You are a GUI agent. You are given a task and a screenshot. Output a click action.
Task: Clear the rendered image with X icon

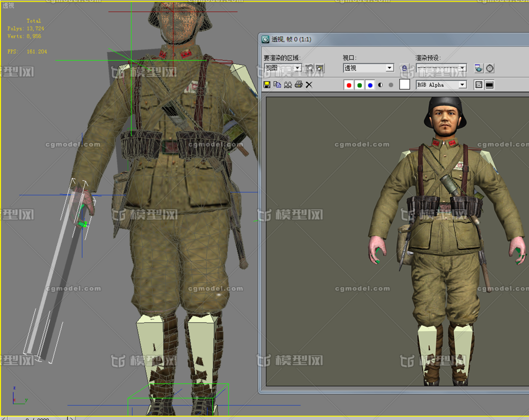coord(309,85)
